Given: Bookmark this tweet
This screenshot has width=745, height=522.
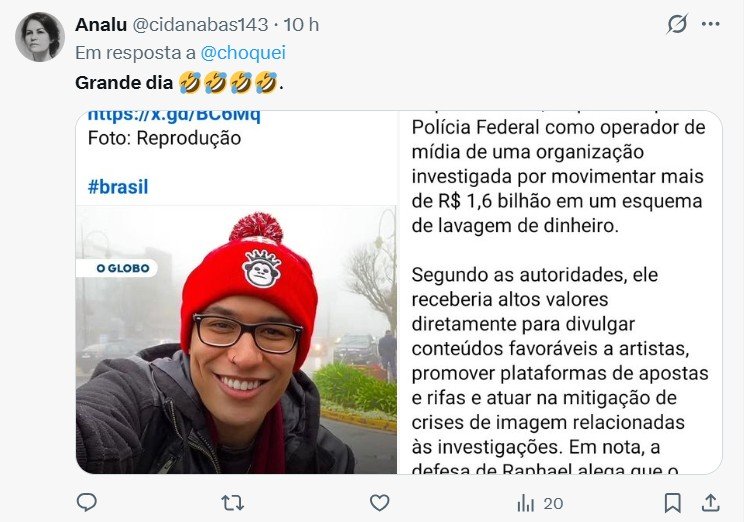Looking at the screenshot, I should click(672, 503).
